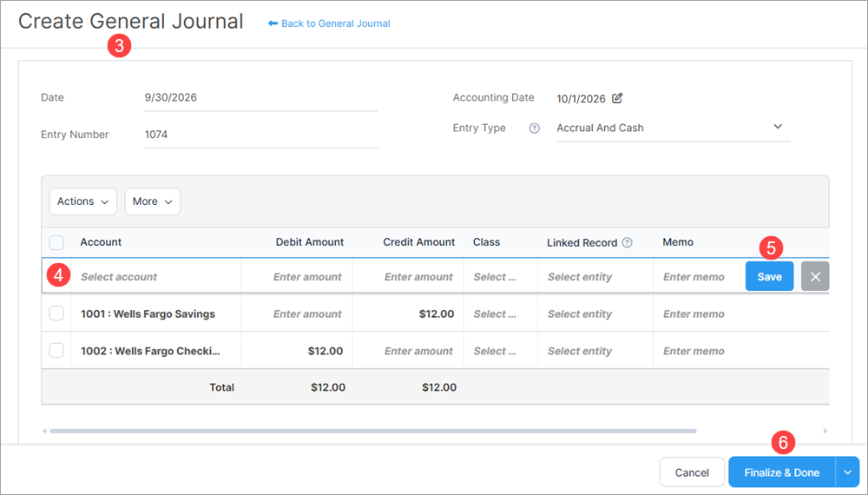This screenshot has height=495, width=868.
Task: Click the scroll right arrow of horizontal scrollbar
Action: (825, 431)
